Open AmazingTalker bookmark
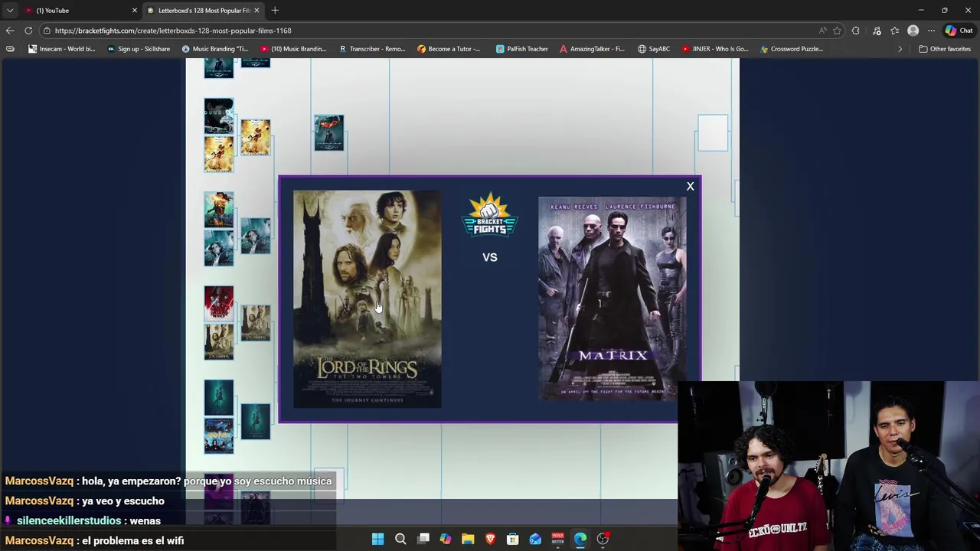The width and height of the screenshot is (980, 551). pyautogui.click(x=592, y=49)
